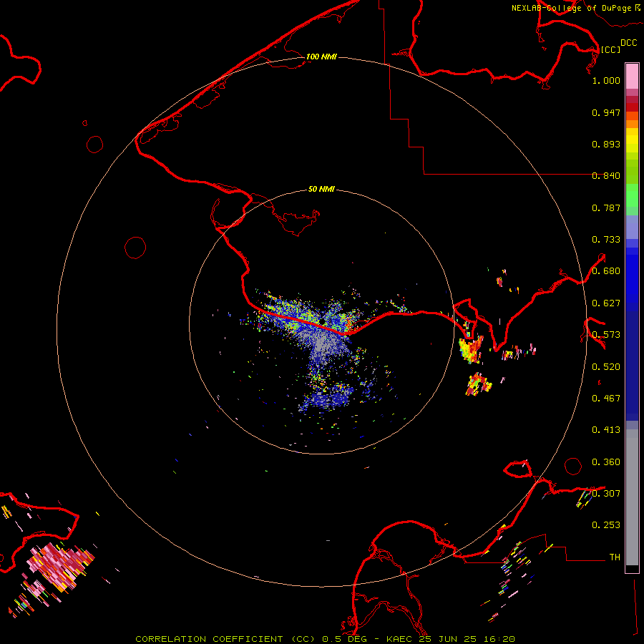
Task: Click the KAEC station identifier in caption
Action: pyautogui.click(x=399, y=639)
